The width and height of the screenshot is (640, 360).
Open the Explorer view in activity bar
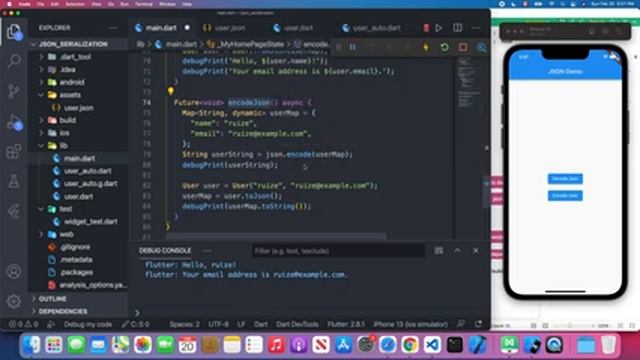[14, 31]
